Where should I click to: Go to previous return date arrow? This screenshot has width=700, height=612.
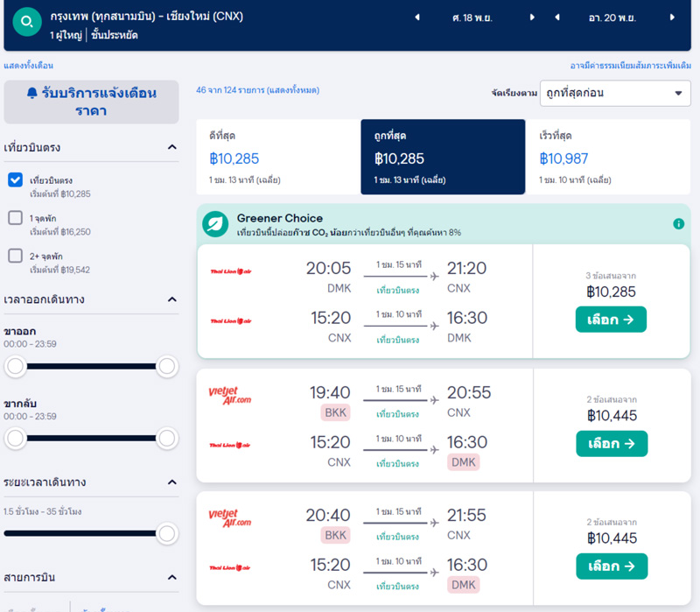coord(558,18)
